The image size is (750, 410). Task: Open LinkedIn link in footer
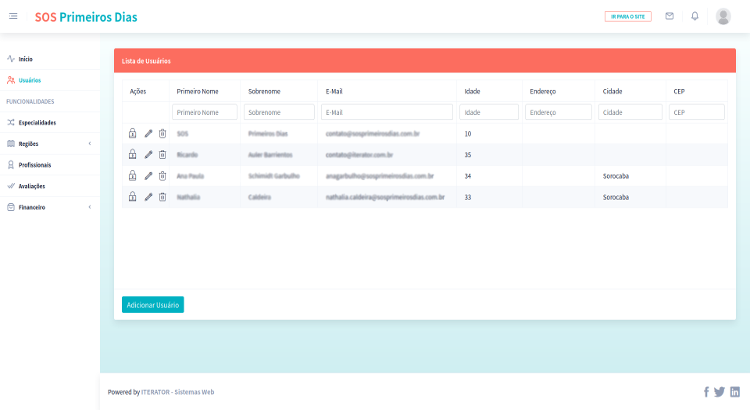pos(735,392)
